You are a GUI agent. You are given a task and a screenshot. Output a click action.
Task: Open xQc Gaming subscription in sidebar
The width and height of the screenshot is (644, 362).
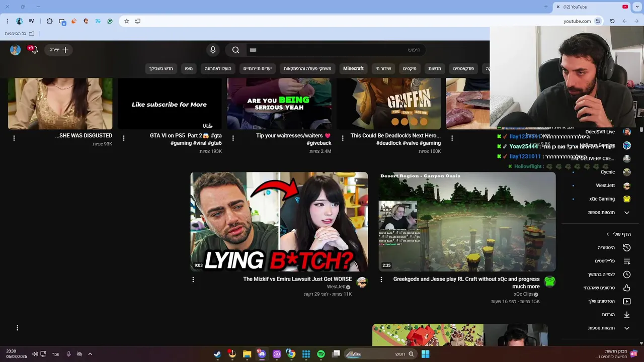[601, 199]
